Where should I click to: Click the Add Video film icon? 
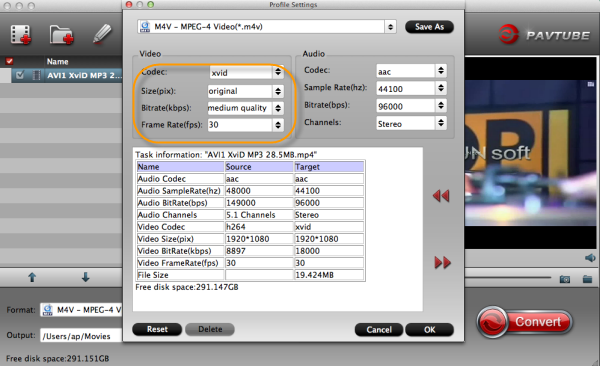click(x=21, y=35)
